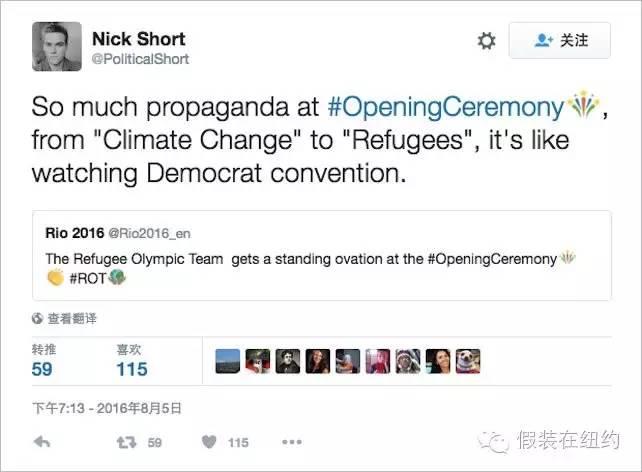Viewport: 642px width, 472px height.
Task: Click the heart like icon
Action: pyautogui.click(x=209, y=442)
